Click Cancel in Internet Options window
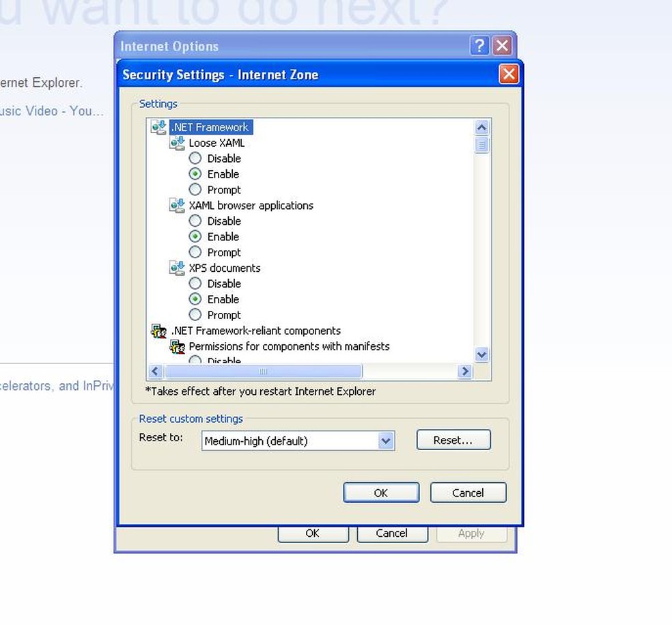 [x=392, y=533]
